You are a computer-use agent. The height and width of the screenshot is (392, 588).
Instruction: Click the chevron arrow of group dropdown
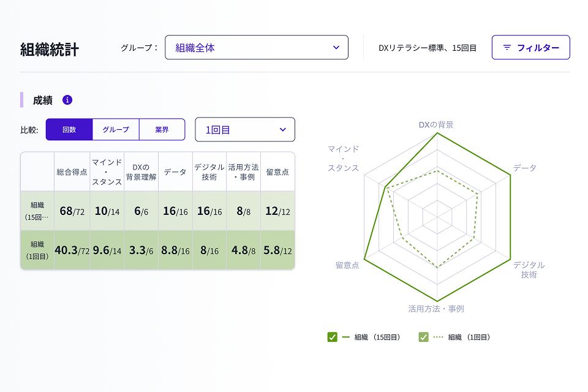tap(336, 48)
